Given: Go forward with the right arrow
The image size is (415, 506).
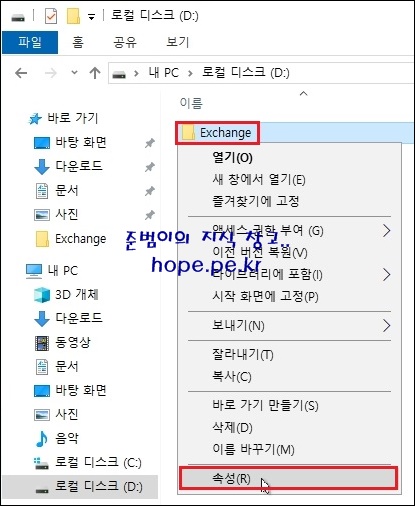Looking at the screenshot, I should [51, 73].
